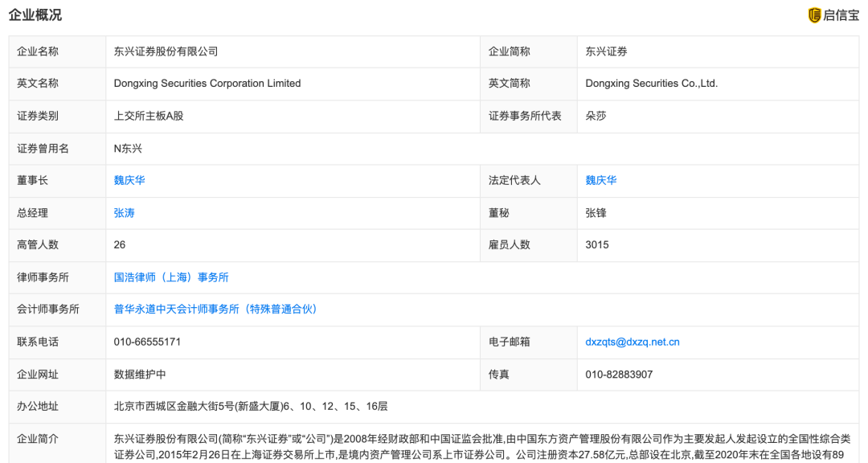This screenshot has width=868, height=463.
Task: Click the 英文简称 label cell
Action: tap(529, 84)
